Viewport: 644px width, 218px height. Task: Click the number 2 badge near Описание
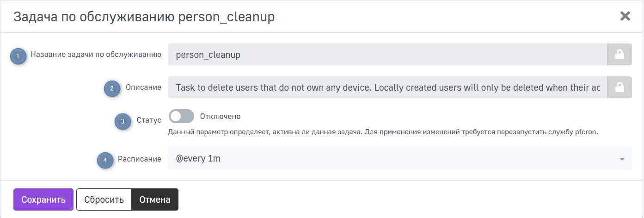(111, 88)
